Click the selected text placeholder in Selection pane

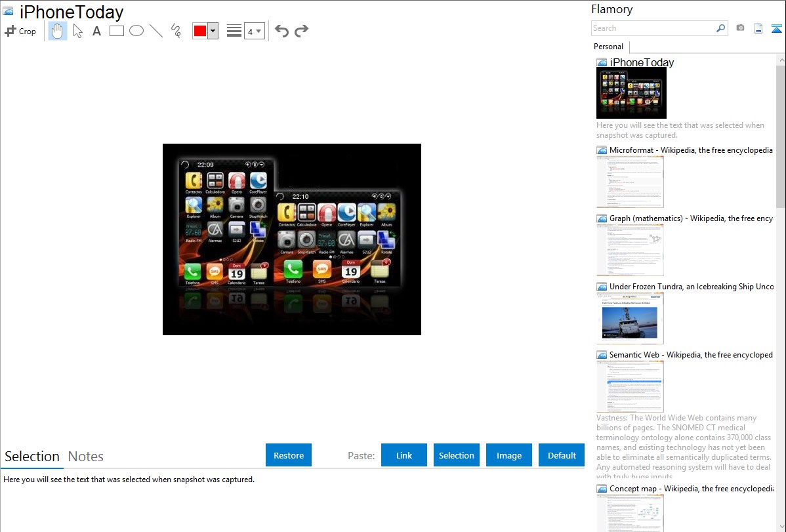coord(129,480)
